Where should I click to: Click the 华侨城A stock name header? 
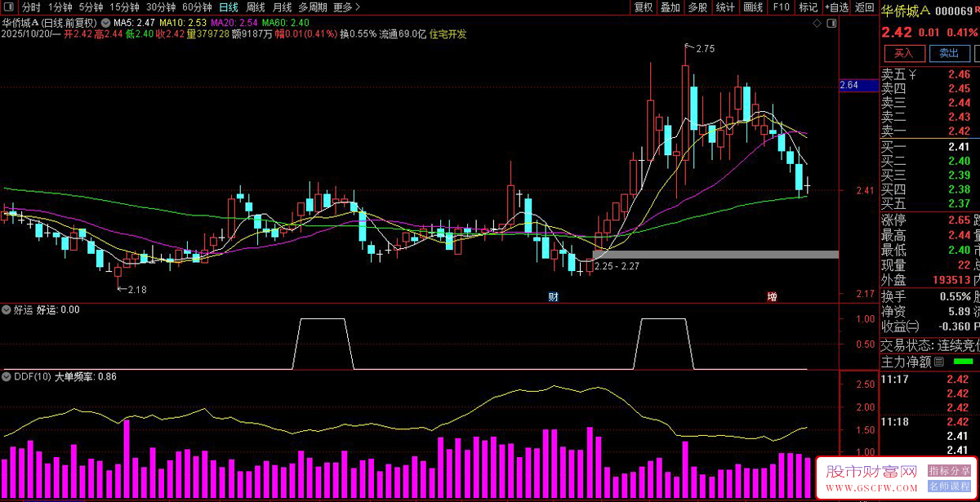pos(906,10)
